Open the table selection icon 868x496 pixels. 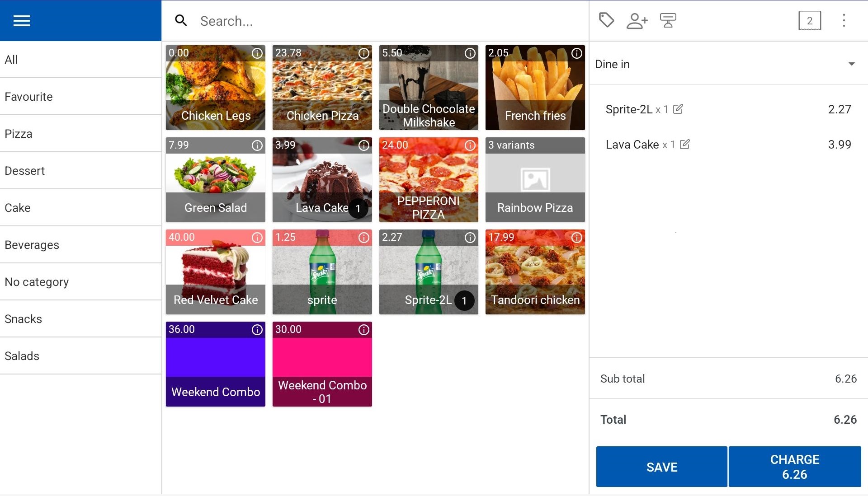(668, 21)
